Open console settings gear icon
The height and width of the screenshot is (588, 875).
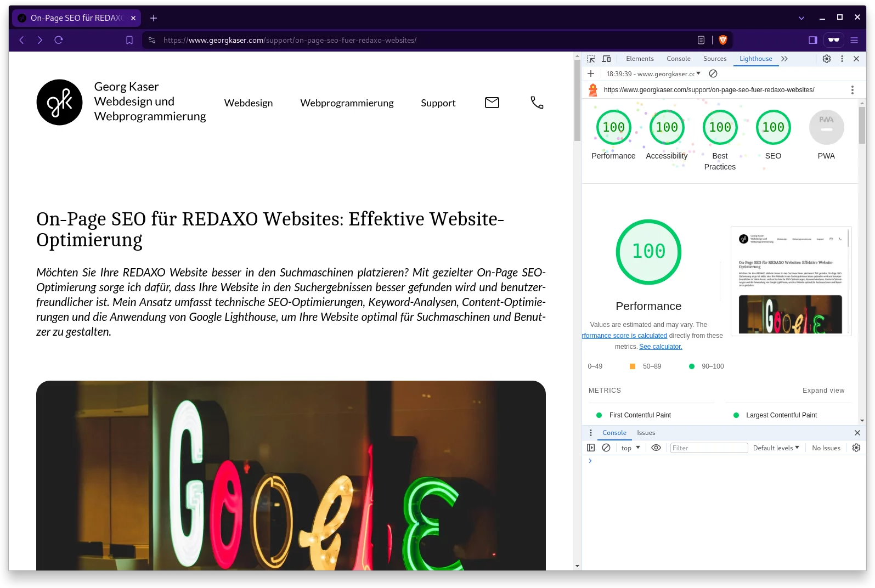coord(856,448)
